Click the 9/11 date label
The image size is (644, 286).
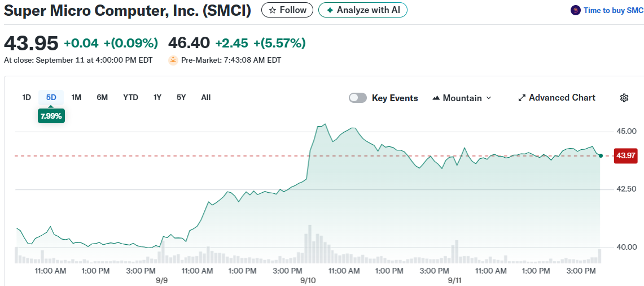click(455, 280)
